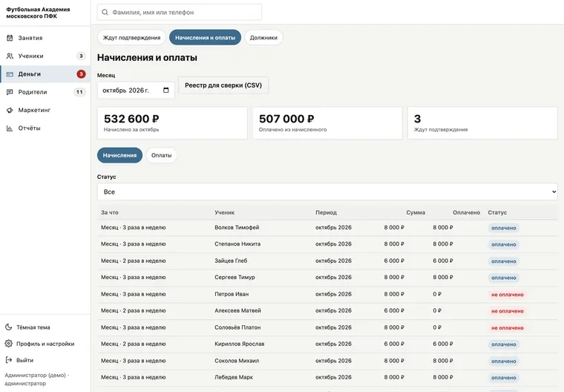Switch to Должники tab
This screenshot has width=564, height=392.
[x=263, y=37]
